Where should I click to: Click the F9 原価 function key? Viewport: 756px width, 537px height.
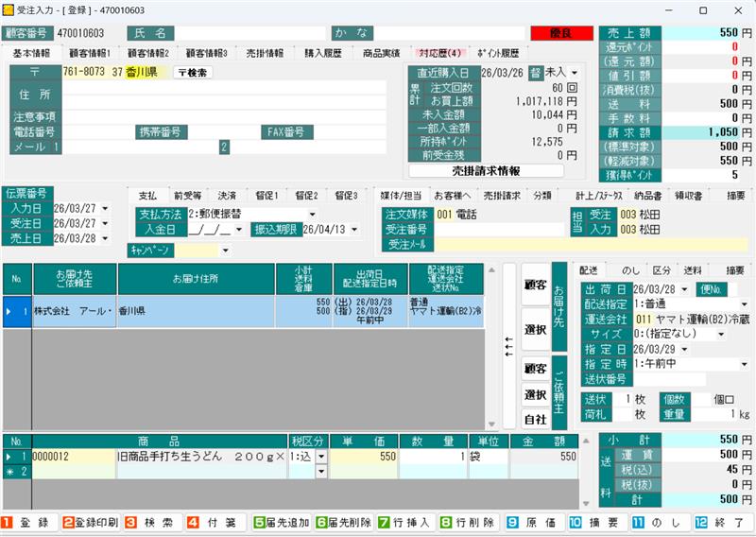click(x=534, y=523)
